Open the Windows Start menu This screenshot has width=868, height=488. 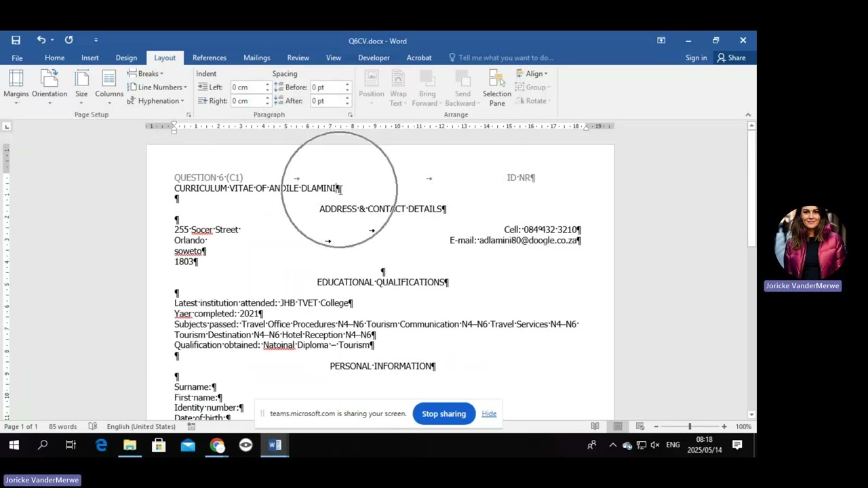[14, 445]
